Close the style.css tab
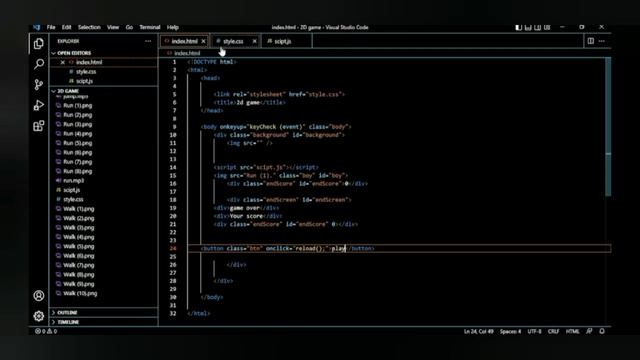The height and width of the screenshot is (360, 640). pos(254,41)
